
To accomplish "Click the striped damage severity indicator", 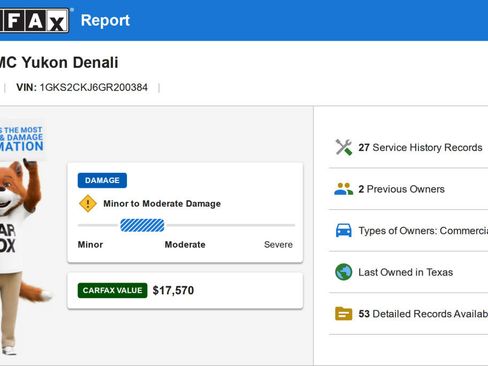I will 142,225.
